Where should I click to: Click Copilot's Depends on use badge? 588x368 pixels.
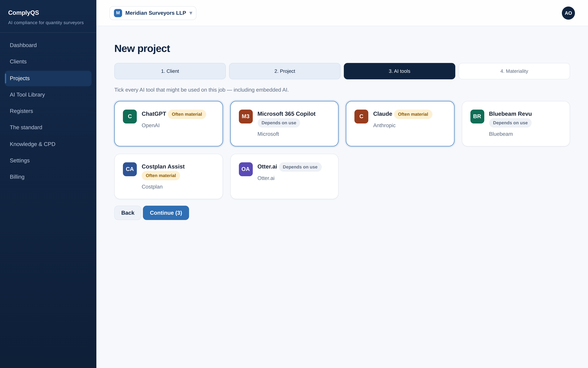(x=279, y=123)
